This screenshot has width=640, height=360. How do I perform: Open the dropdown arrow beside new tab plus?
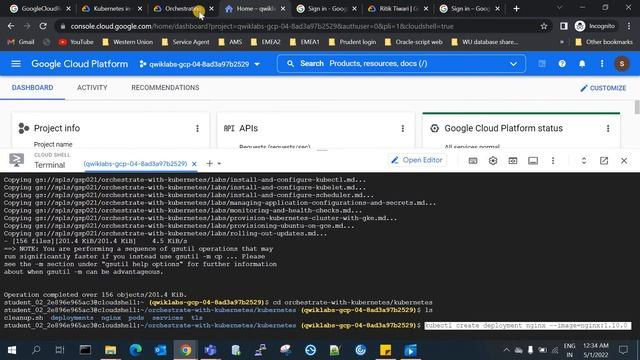click(219, 164)
